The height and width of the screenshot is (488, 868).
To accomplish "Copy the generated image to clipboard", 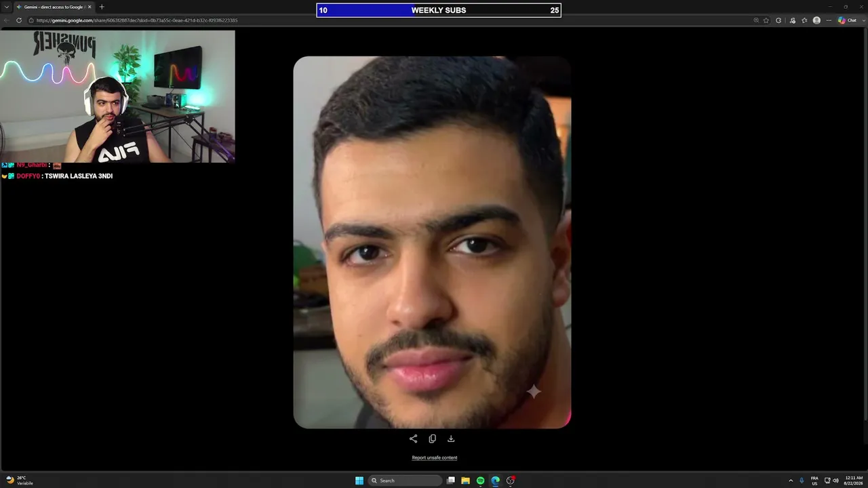I will 432,439.
